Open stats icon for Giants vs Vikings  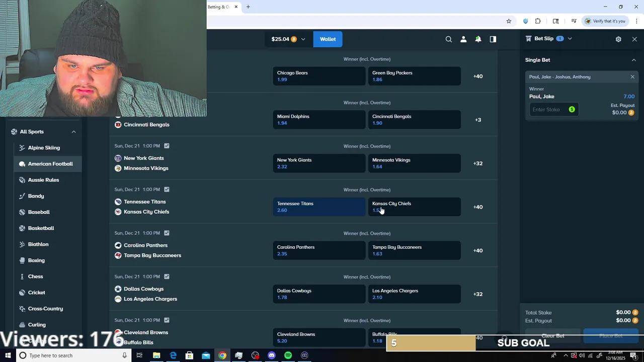(x=167, y=146)
